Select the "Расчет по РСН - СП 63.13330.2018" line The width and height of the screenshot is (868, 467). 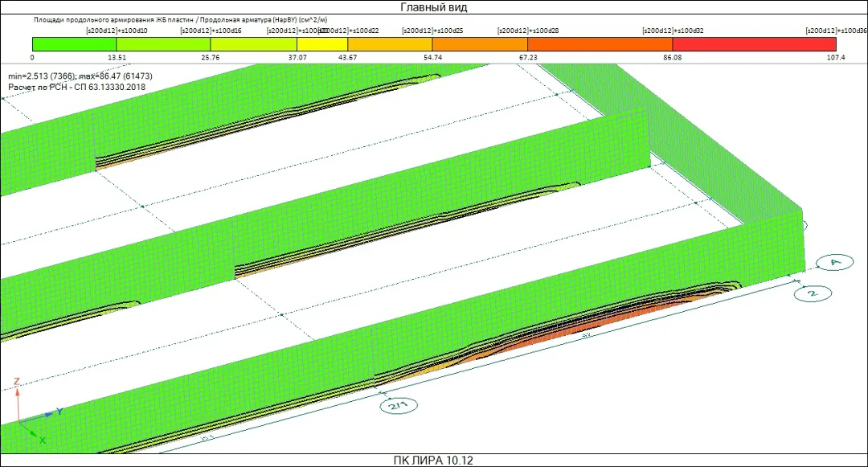pyautogui.click(x=77, y=88)
